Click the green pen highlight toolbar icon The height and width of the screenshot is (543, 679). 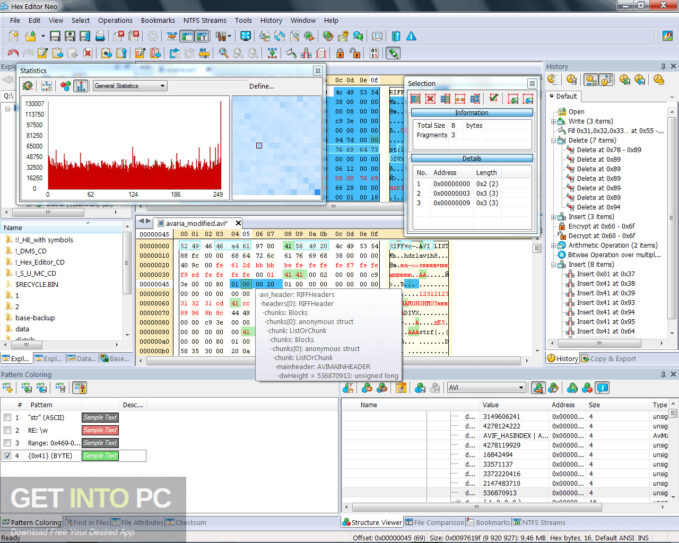click(x=393, y=53)
